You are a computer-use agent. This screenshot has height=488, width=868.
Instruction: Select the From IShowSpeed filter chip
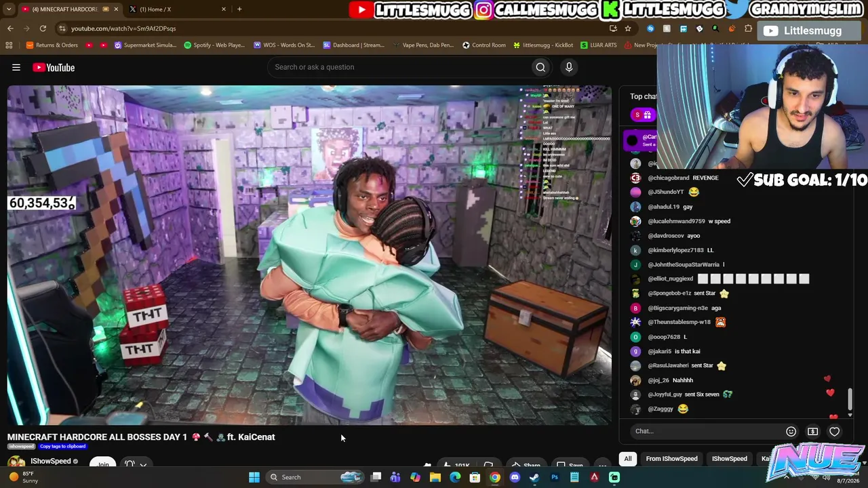671,459
